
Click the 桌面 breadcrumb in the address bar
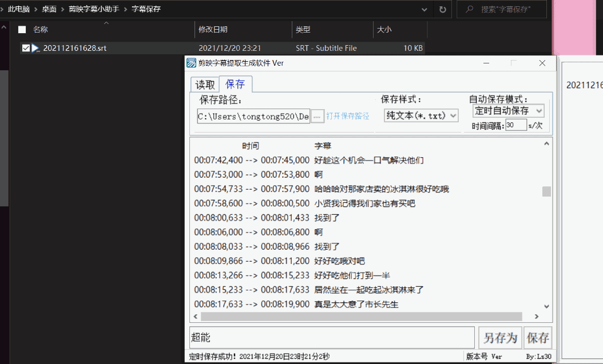pos(49,9)
